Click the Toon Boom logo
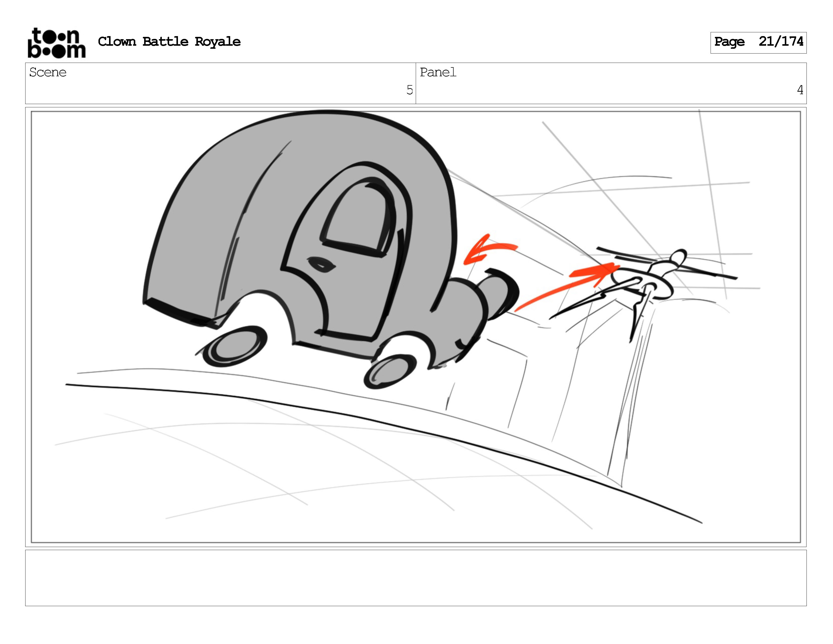 click(x=57, y=43)
